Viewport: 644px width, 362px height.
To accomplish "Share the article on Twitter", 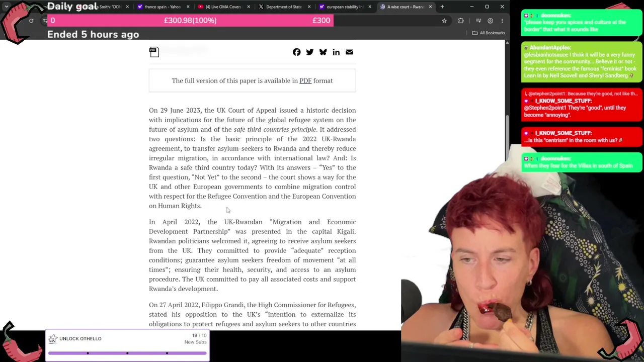I will pyautogui.click(x=309, y=52).
